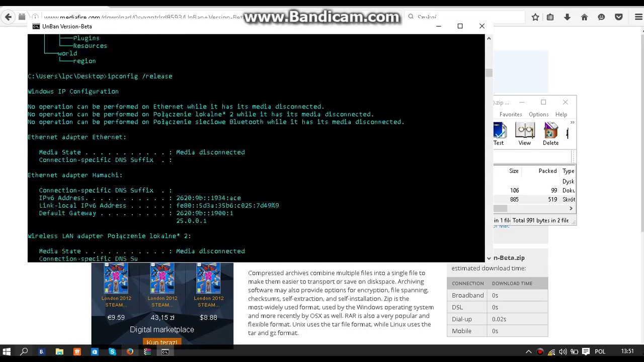The image size is (644, 362).
Task: Open Firefox downloads arrow icon
Action: click(567, 17)
